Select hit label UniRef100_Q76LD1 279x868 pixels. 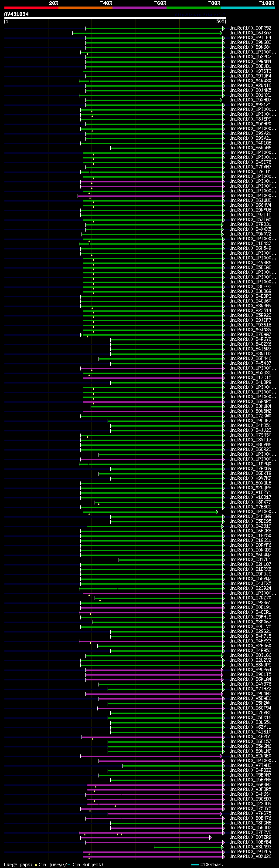250,172
